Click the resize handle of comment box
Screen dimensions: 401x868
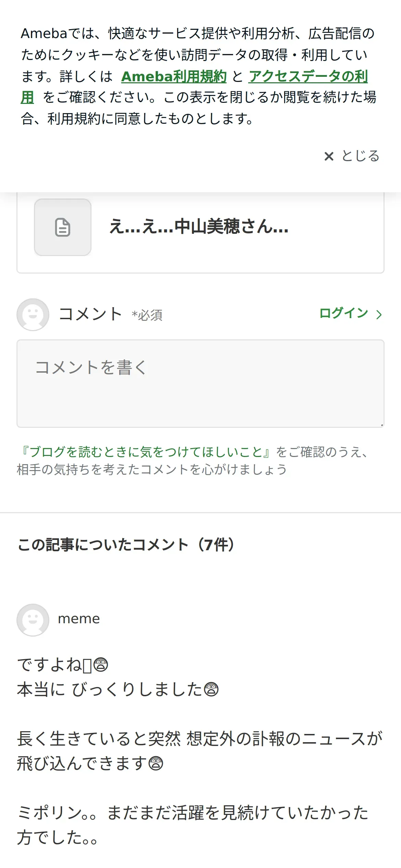coord(381,425)
